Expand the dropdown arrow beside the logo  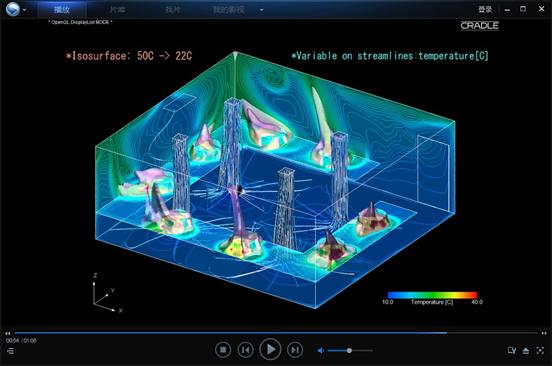click(x=25, y=10)
